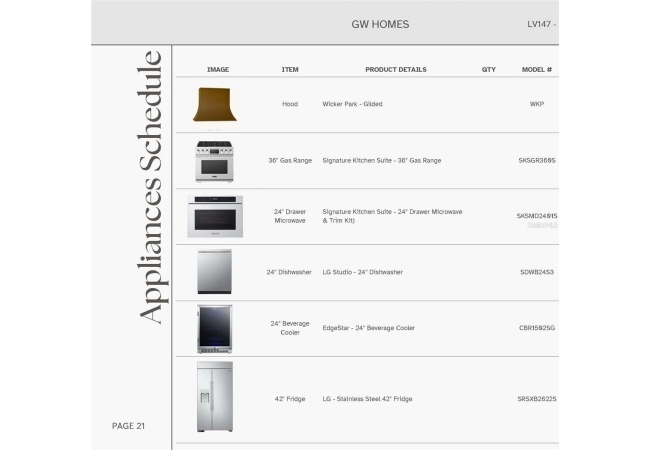Click the 24" Drawer Microwave item name
This screenshot has width=650, height=450.
click(290, 216)
